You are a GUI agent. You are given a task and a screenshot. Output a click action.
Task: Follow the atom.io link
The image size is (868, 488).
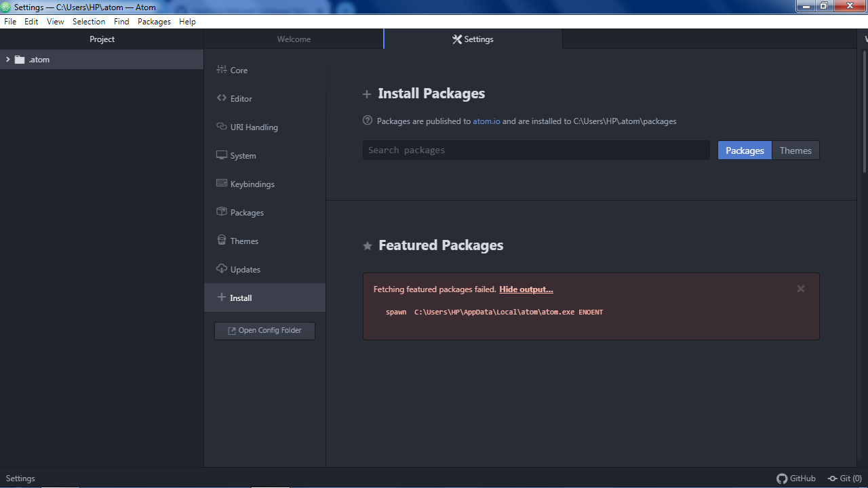(x=486, y=121)
